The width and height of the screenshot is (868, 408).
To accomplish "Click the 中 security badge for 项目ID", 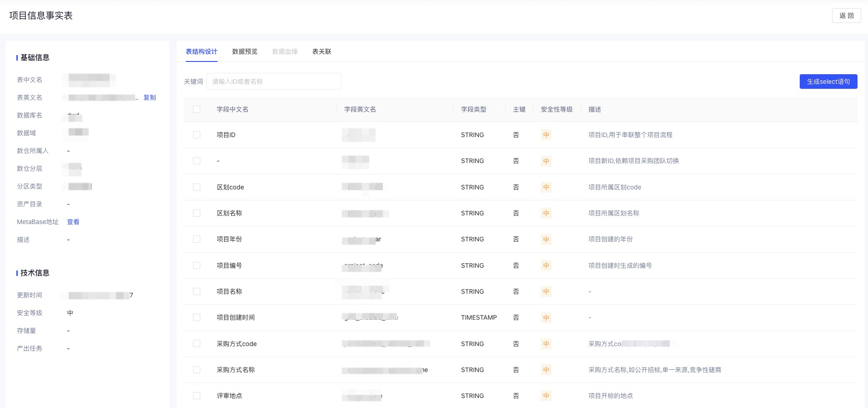I will pyautogui.click(x=546, y=135).
